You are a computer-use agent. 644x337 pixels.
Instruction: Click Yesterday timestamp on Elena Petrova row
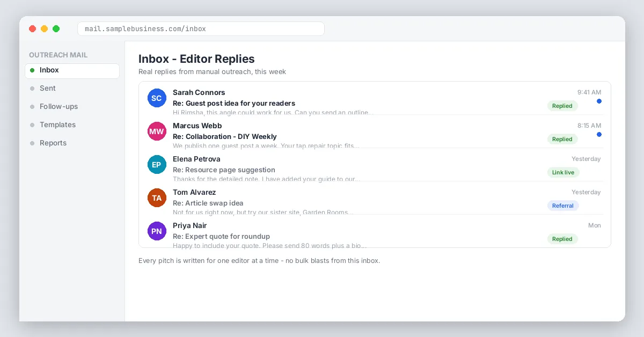(586, 159)
